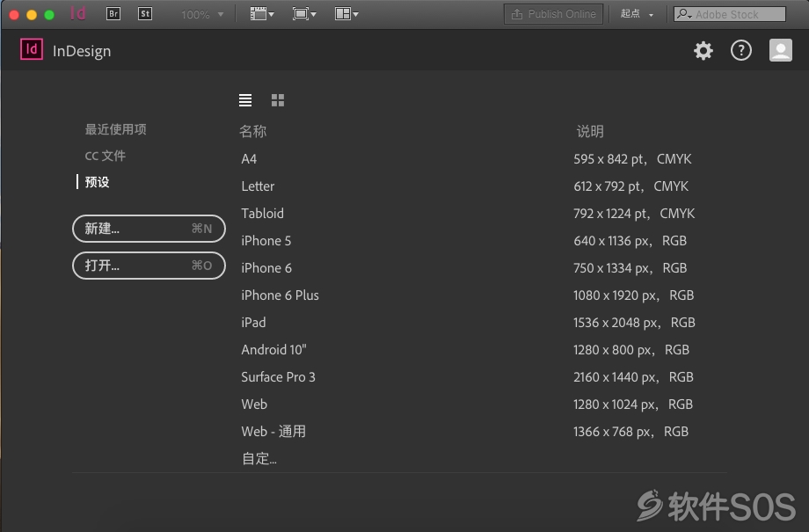Click the 说明 column header
The image size is (809, 532).
click(x=590, y=132)
